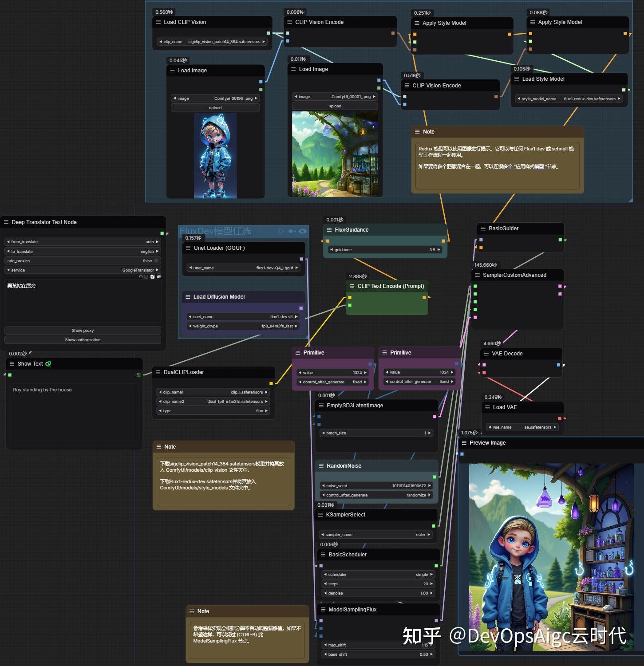Click the Show proxy button
This screenshot has width=644, height=666.
(x=82, y=330)
